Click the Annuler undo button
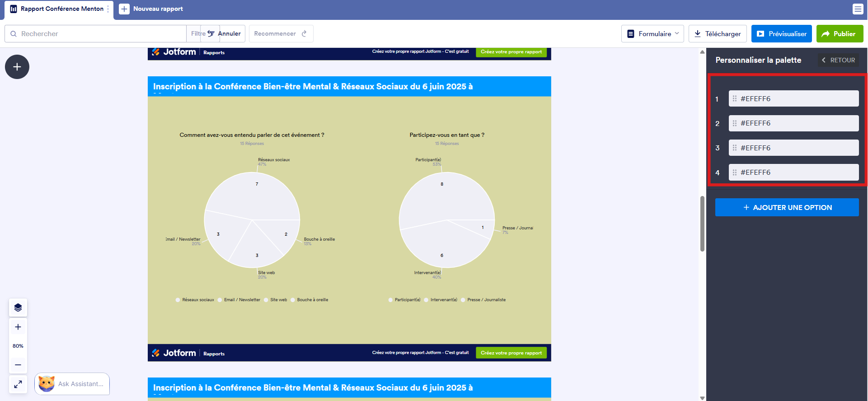868x401 pixels. click(x=224, y=34)
